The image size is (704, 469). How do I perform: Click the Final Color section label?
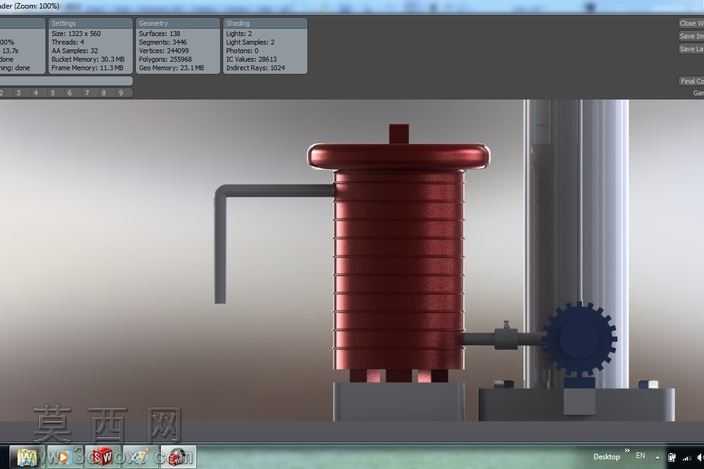tap(692, 81)
